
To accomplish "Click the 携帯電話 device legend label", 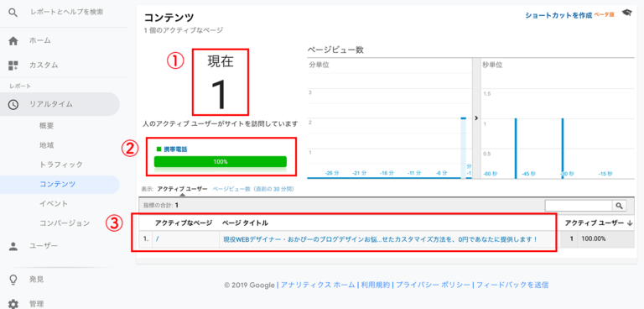I will tap(175, 149).
